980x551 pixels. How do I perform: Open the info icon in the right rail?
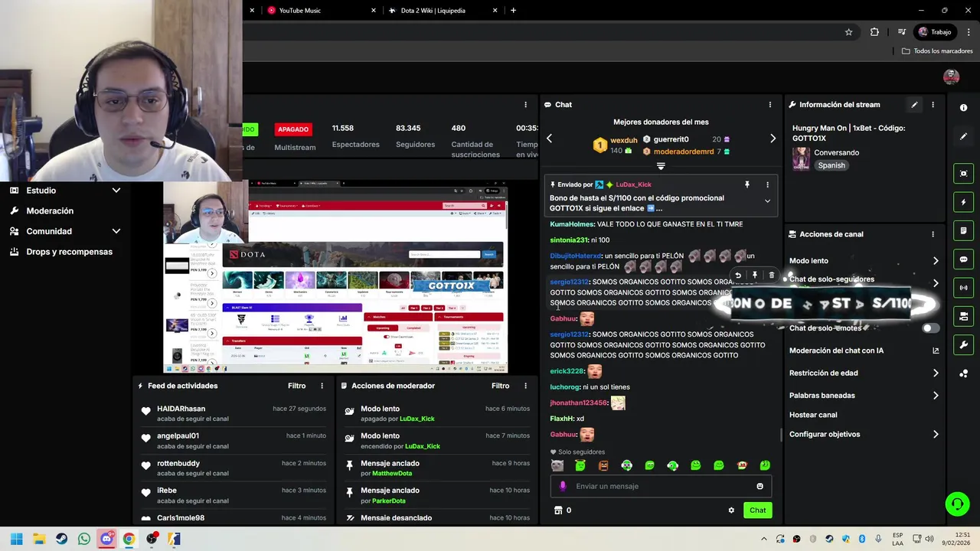963,108
